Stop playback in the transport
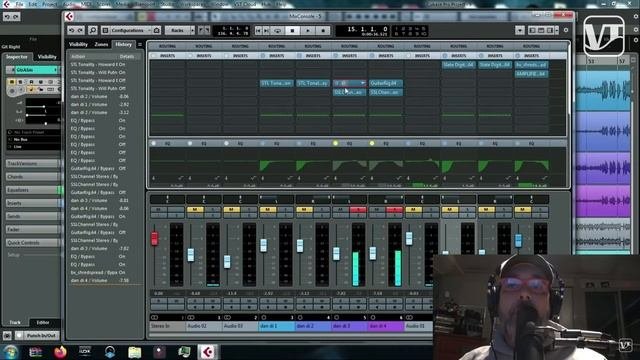 (292, 31)
